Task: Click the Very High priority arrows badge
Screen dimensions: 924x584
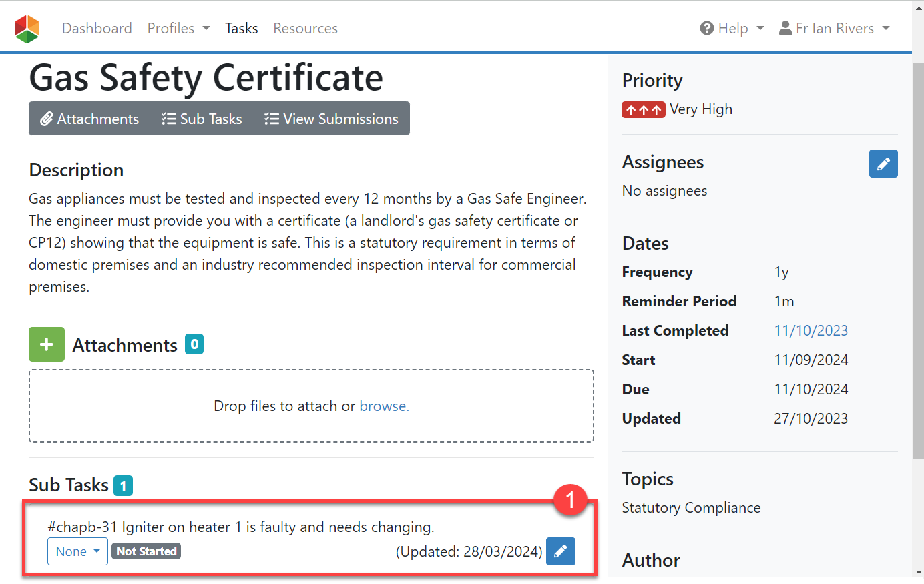Action: click(x=643, y=110)
